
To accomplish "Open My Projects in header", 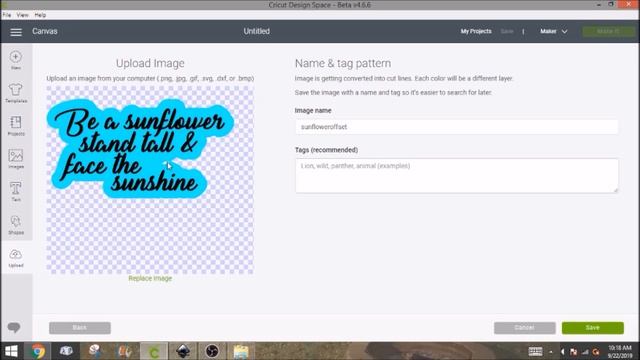I will (x=476, y=31).
